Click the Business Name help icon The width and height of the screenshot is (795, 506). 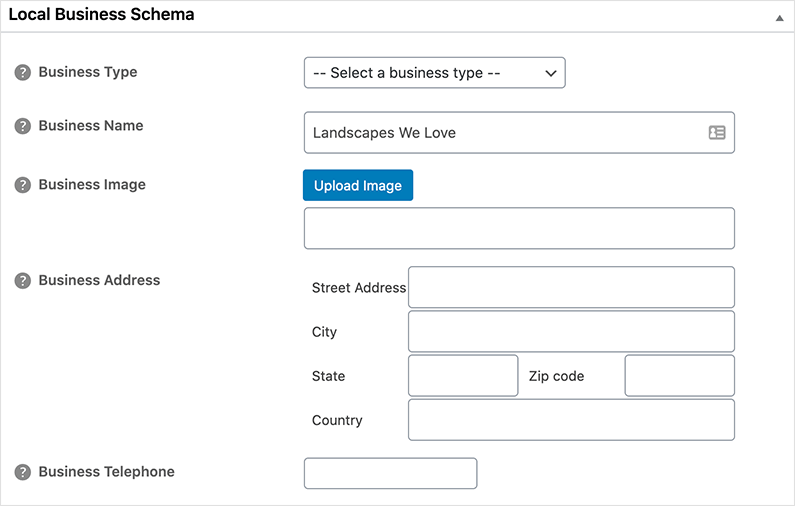click(x=22, y=126)
